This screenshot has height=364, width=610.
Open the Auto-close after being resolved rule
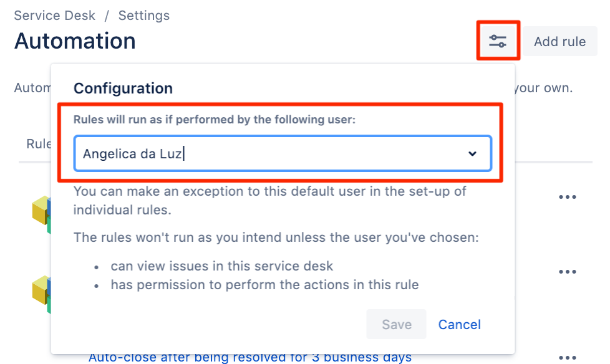point(249,358)
